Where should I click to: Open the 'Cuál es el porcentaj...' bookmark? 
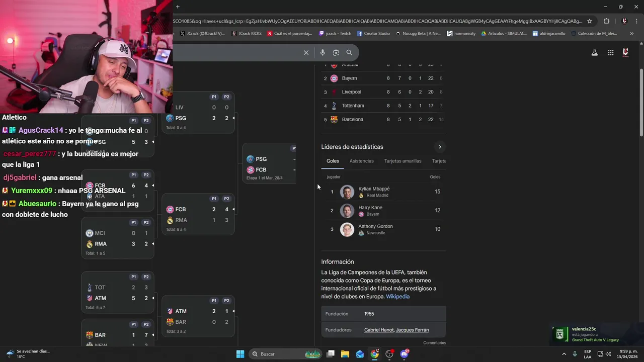[289, 34]
